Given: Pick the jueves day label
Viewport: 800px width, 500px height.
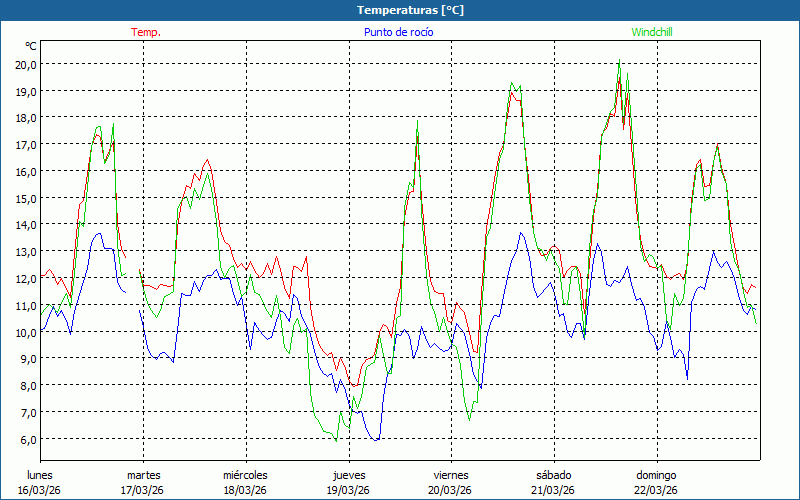Looking at the screenshot, I should click(349, 475).
